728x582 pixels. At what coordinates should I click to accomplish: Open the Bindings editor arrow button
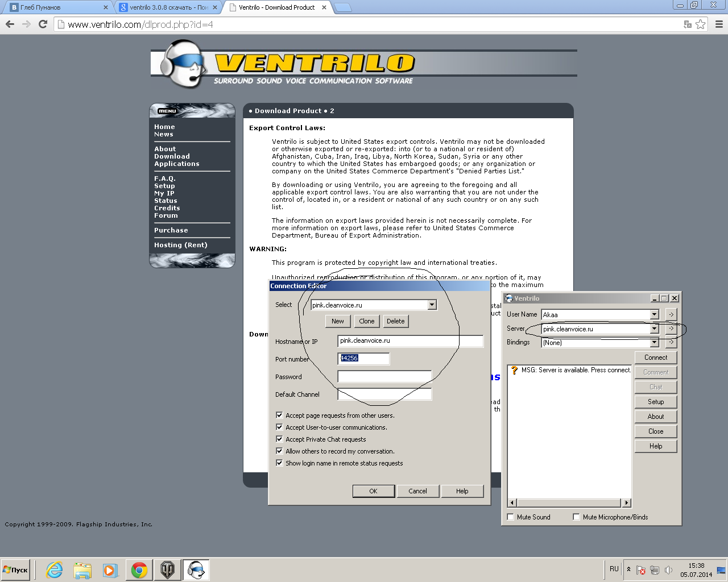(x=671, y=342)
